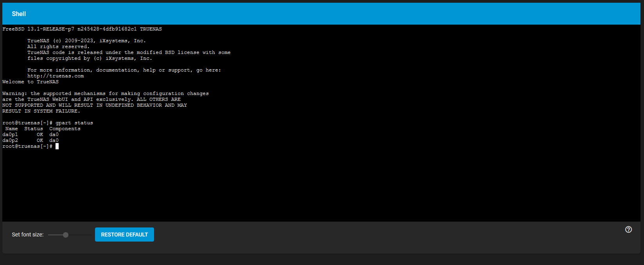This screenshot has height=265, width=644.
Task: Click the 'Set font size:' label
Action: coord(28,235)
